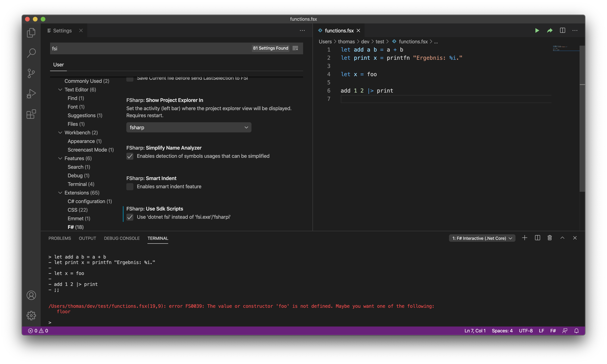Open the Show Project Explorer In dropdown
The image size is (607, 364).
click(x=188, y=127)
